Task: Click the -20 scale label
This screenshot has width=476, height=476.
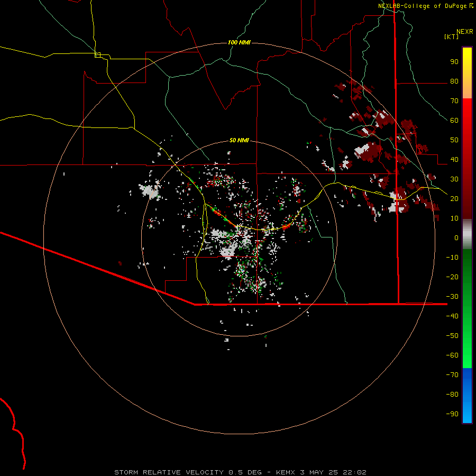Action: coord(452,277)
